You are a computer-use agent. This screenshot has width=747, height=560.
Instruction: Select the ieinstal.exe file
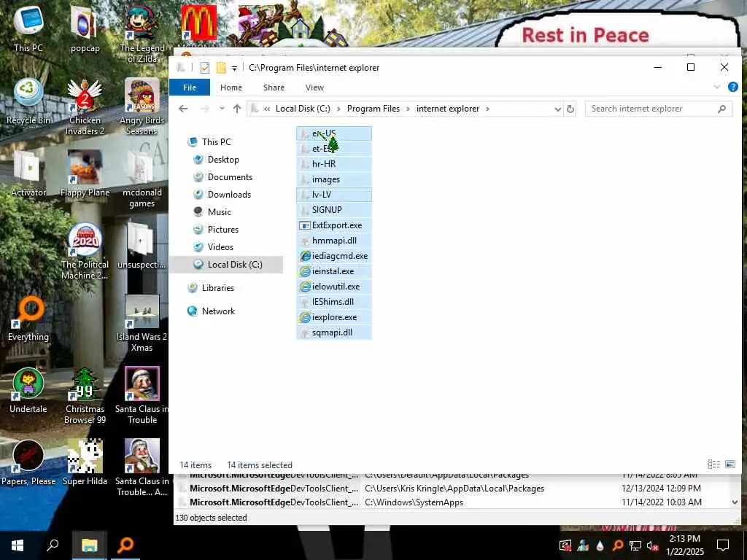(334, 271)
